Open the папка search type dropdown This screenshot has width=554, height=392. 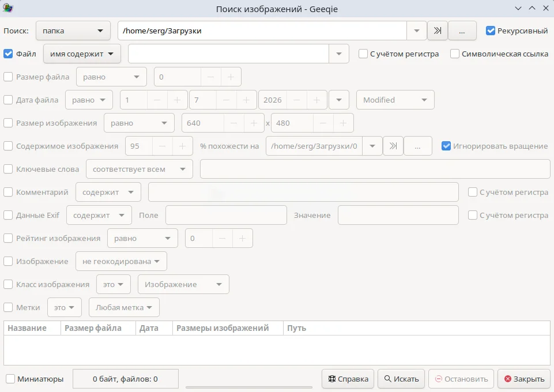tap(73, 31)
